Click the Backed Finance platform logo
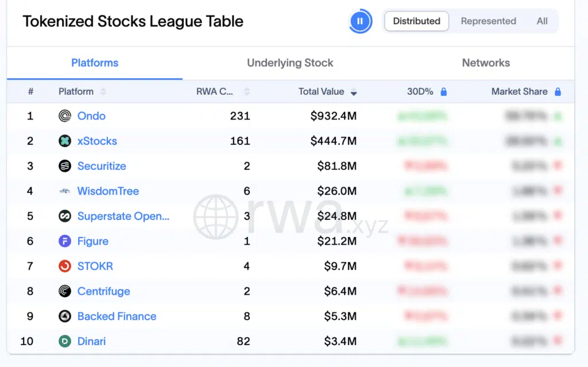 coord(65,316)
